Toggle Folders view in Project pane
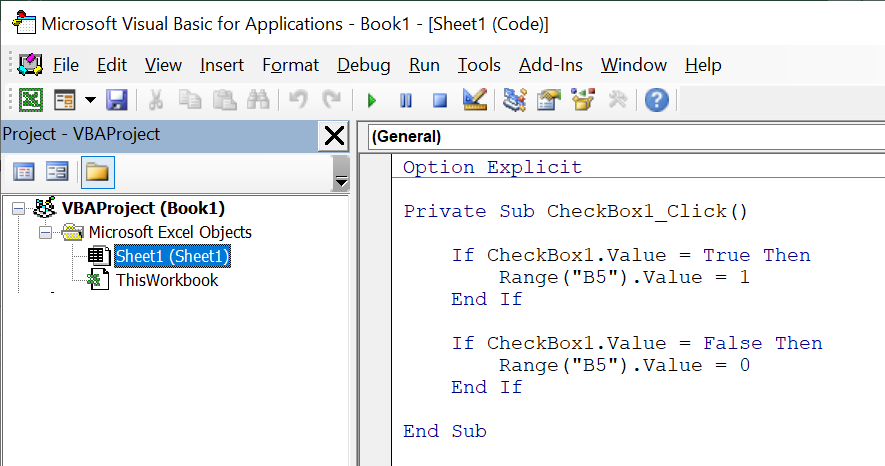Screen dimensions: 885x466 tap(98, 172)
